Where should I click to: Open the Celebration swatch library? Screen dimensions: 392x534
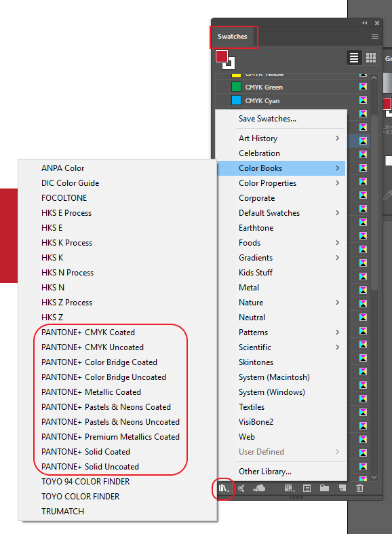[x=281, y=153]
